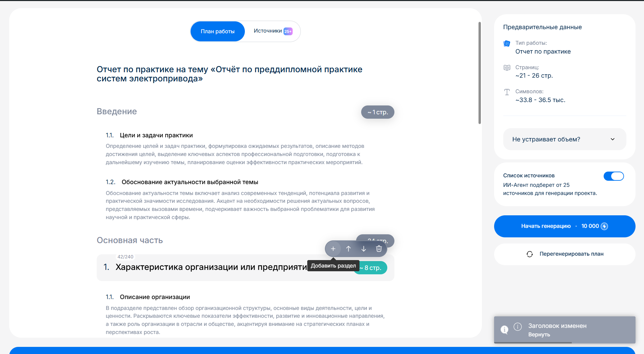The height and width of the screenshot is (354, 644).
Task: Click the Цели и задачи практики subsection
Action: pyautogui.click(x=156, y=135)
